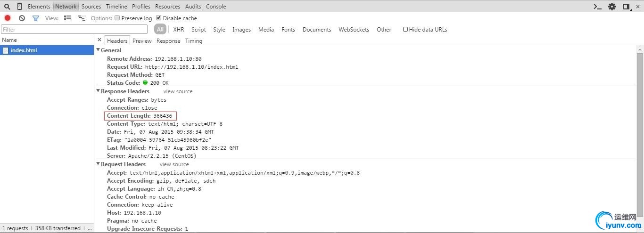This screenshot has width=644, height=233.
Task: Show the console drawer icon
Action: pos(597,7)
